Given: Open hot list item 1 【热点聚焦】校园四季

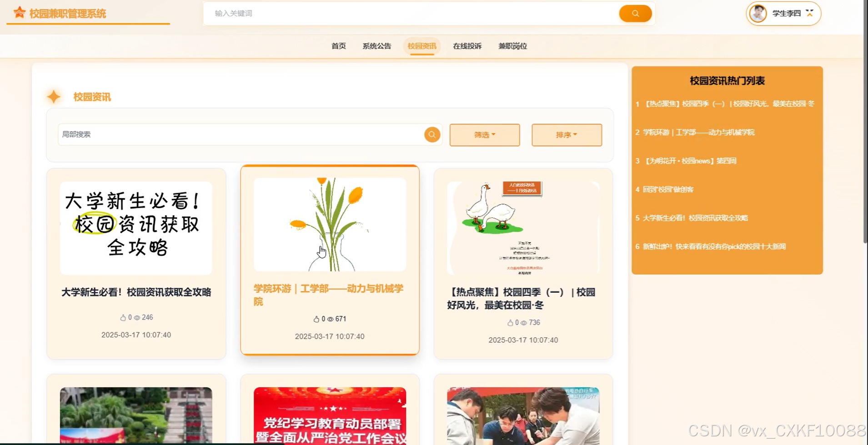Looking at the screenshot, I should tap(725, 104).
